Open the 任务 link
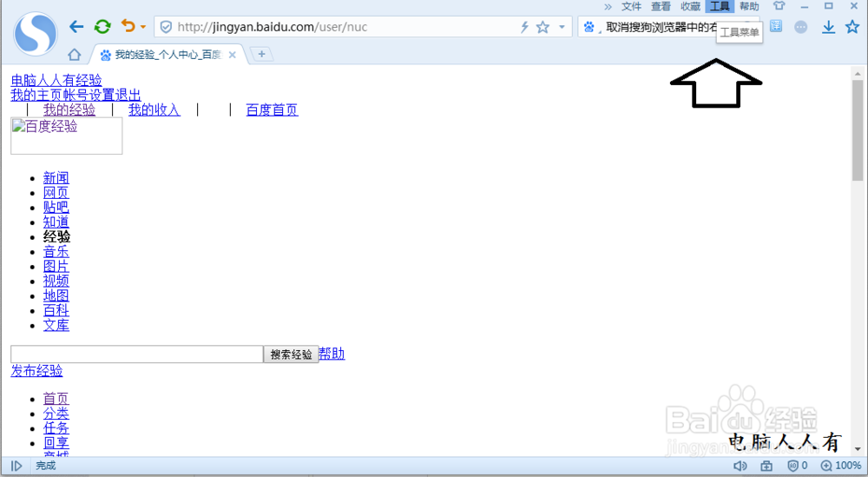Image resolution: width=868 pixels, height=477 pixels. click(56, 427)
